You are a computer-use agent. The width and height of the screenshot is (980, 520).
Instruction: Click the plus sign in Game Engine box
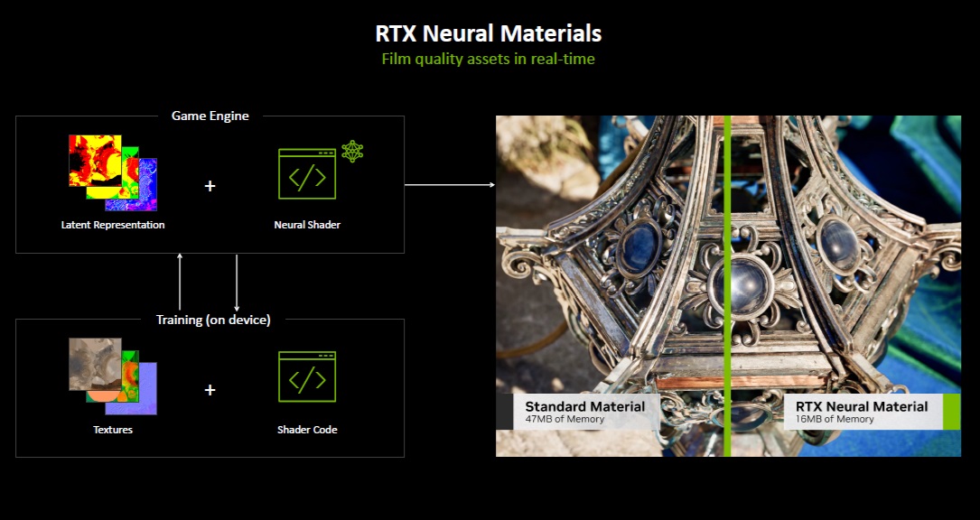pos(210,186)
